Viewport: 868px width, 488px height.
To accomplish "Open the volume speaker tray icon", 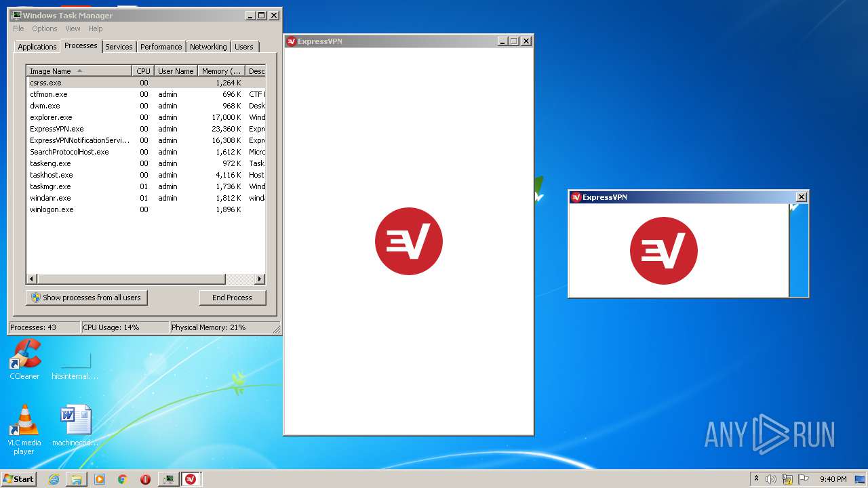I will click(x=770, y=479).
